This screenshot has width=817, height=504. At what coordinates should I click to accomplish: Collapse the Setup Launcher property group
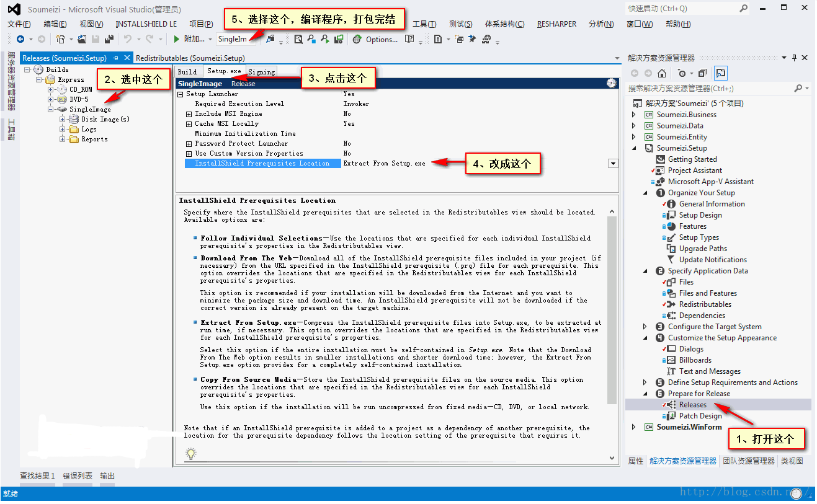[x=181, y=94]
